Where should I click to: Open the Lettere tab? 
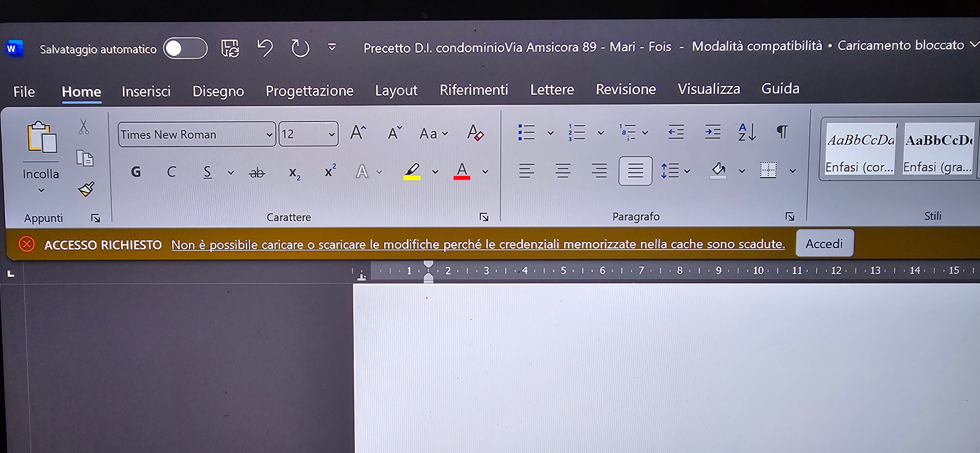point(552,89)
